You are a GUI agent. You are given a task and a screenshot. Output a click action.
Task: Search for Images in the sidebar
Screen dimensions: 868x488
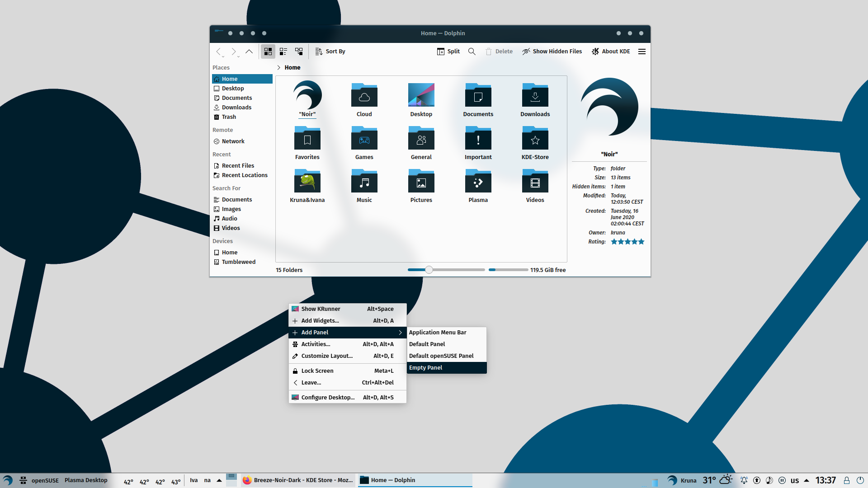[x=242, y=209]
